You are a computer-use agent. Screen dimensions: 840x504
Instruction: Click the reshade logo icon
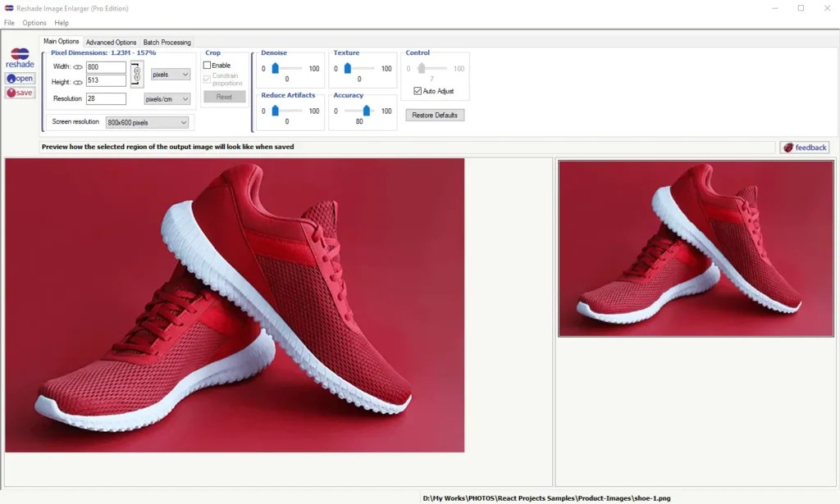(18, 55)
